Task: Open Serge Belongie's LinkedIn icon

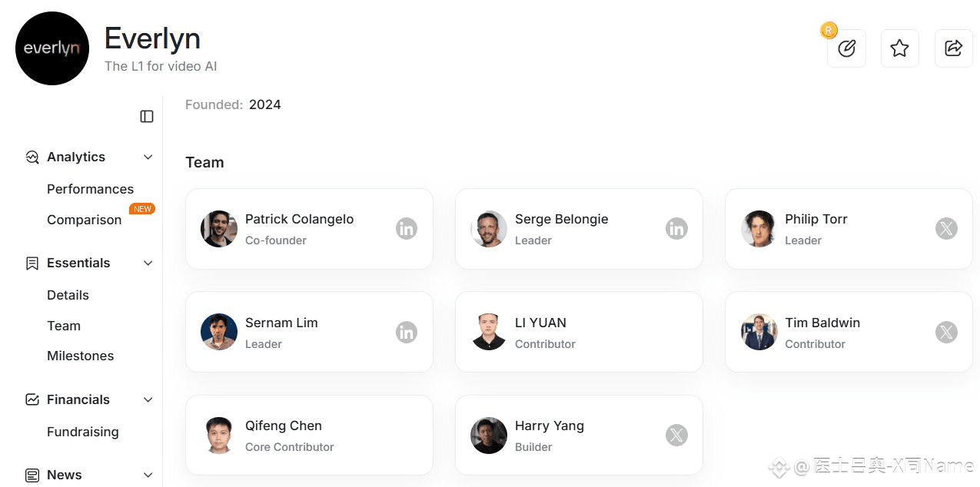Action: click(676, 229)
